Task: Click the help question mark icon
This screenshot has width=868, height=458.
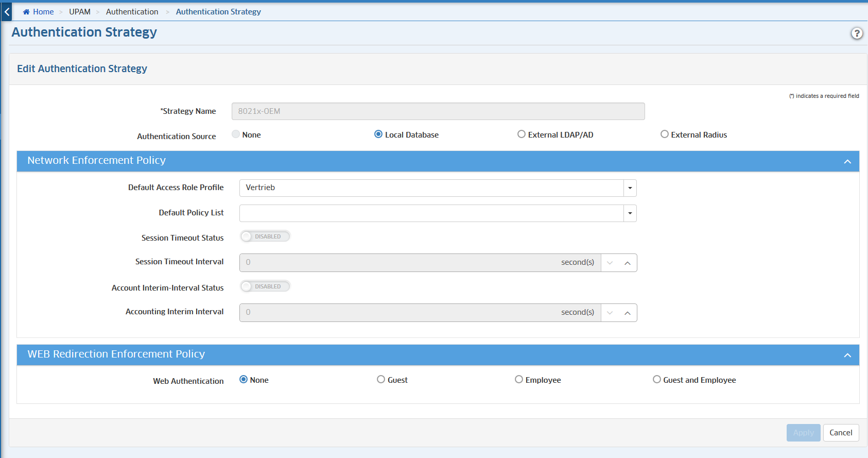Action: (x=856, y=33)
